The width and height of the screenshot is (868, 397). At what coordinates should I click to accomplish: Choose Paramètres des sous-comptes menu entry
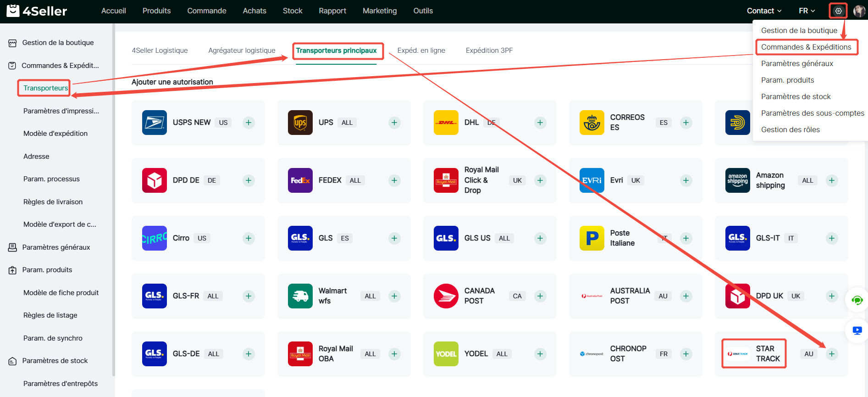coord(813,113)
